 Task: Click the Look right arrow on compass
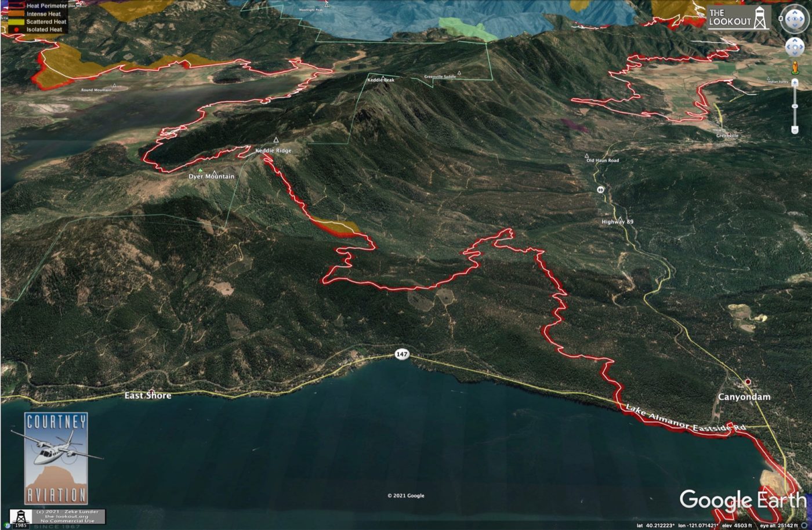click(802, 19)
